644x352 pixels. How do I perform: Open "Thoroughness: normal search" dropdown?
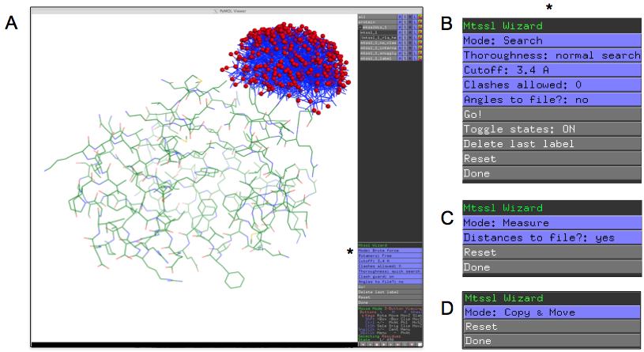click(551, 55)
